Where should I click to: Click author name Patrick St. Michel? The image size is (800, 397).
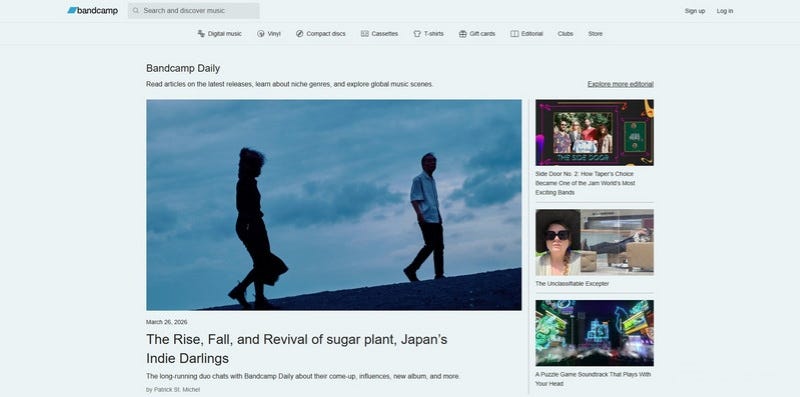(177, 389)
